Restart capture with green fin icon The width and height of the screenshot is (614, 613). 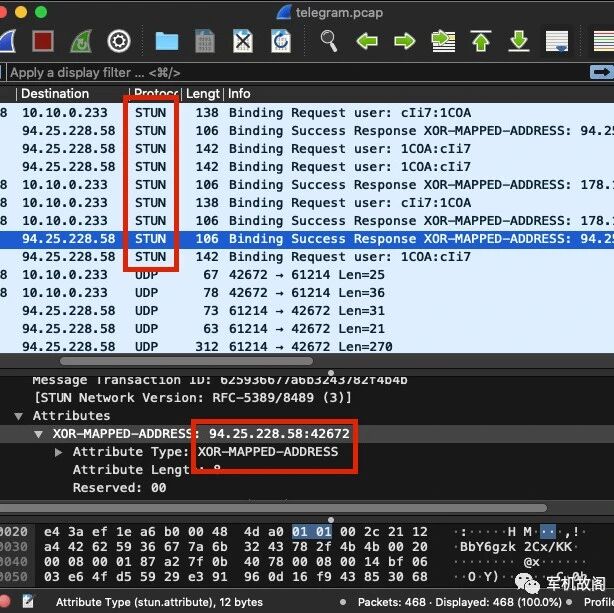point(81,41)
